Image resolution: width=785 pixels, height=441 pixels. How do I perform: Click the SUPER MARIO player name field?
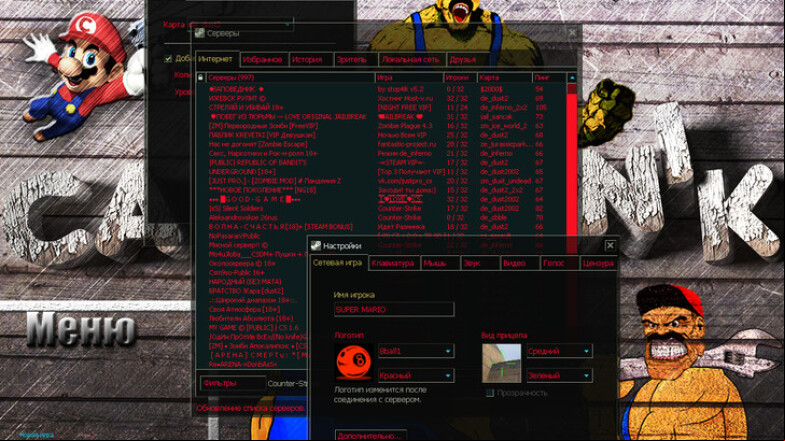[394, 309]
